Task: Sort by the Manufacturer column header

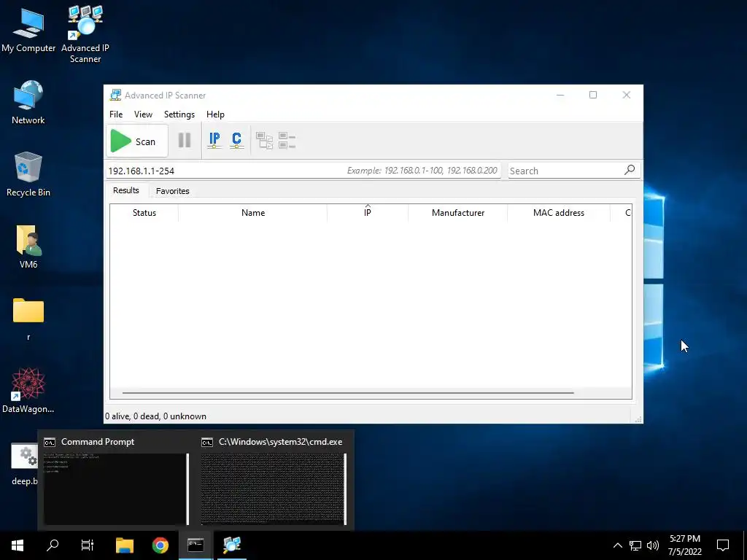Action: pyautogui.click(x=458, y=213)
